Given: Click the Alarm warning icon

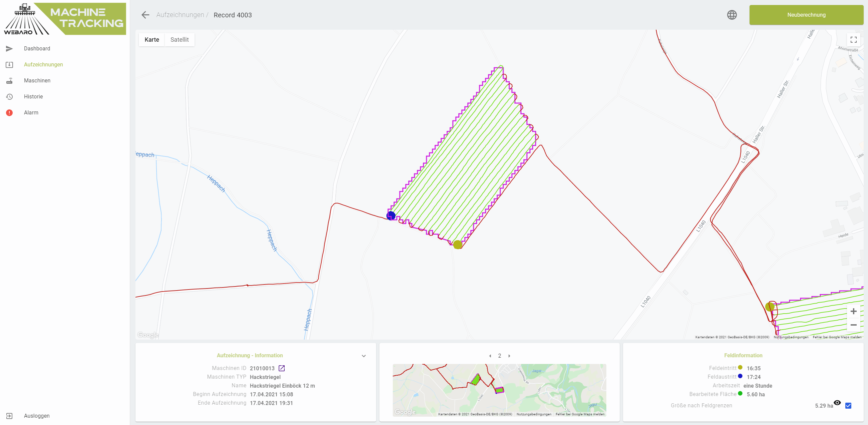Looking at the screenshot, I should point(9,112).
